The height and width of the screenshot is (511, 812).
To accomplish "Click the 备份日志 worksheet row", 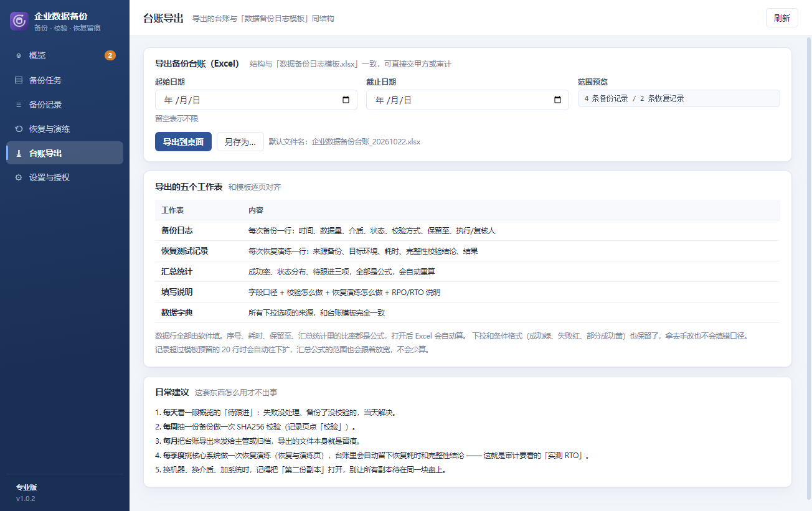I will pyautogui.click(x=468, y=231).
